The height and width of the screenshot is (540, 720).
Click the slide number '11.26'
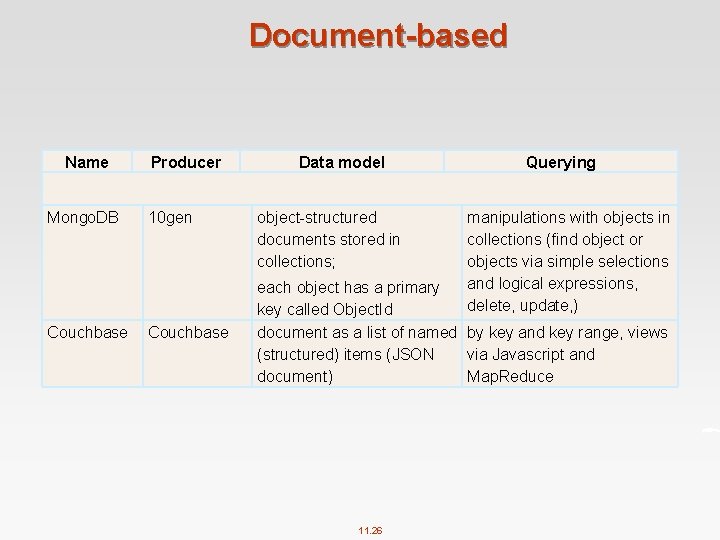370,530
